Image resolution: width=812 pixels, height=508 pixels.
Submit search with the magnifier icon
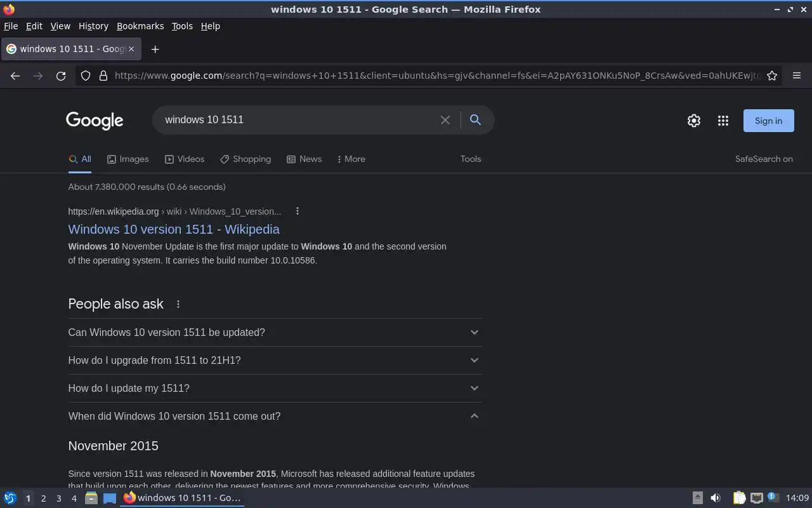pyautogui.click(x=475, y=119)
